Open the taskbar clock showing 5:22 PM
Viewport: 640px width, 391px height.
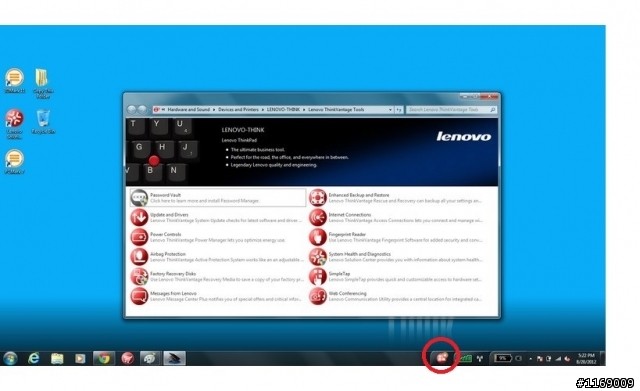point(586,359)
